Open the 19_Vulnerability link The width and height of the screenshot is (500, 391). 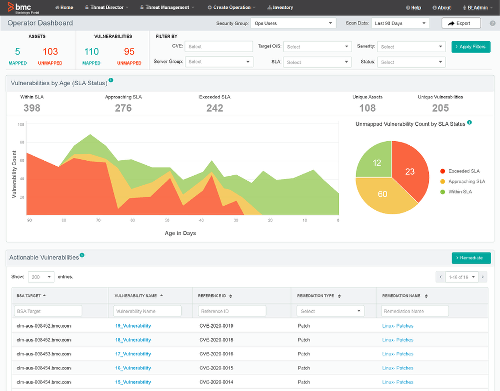(133, 326)
